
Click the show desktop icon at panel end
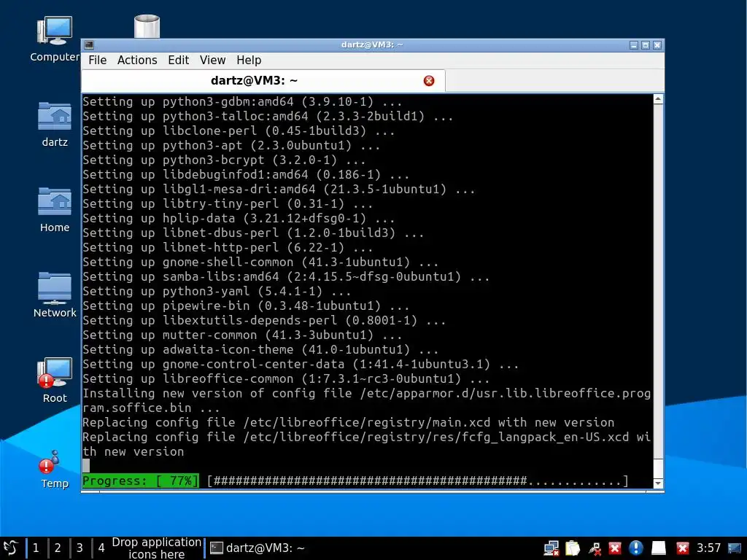click(x=734, y=548)
